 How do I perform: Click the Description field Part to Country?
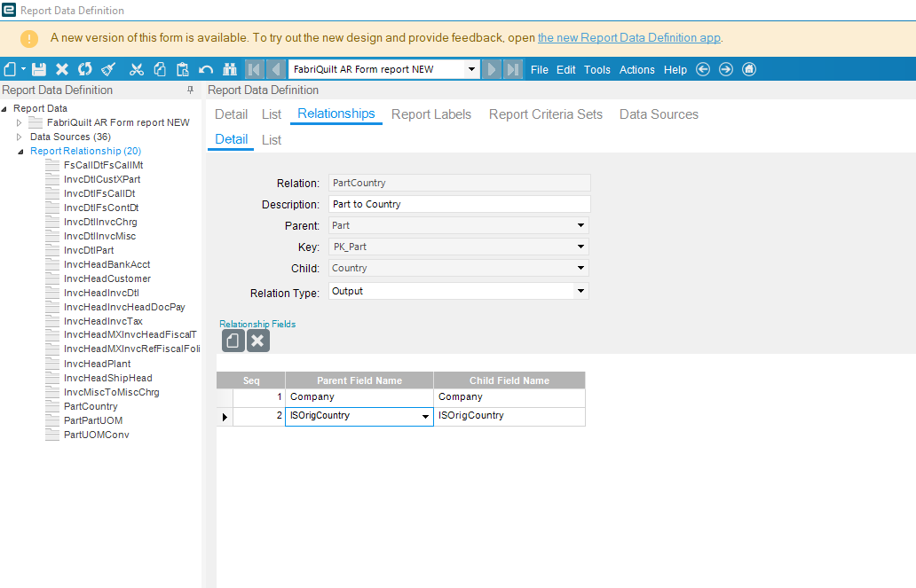459,204
